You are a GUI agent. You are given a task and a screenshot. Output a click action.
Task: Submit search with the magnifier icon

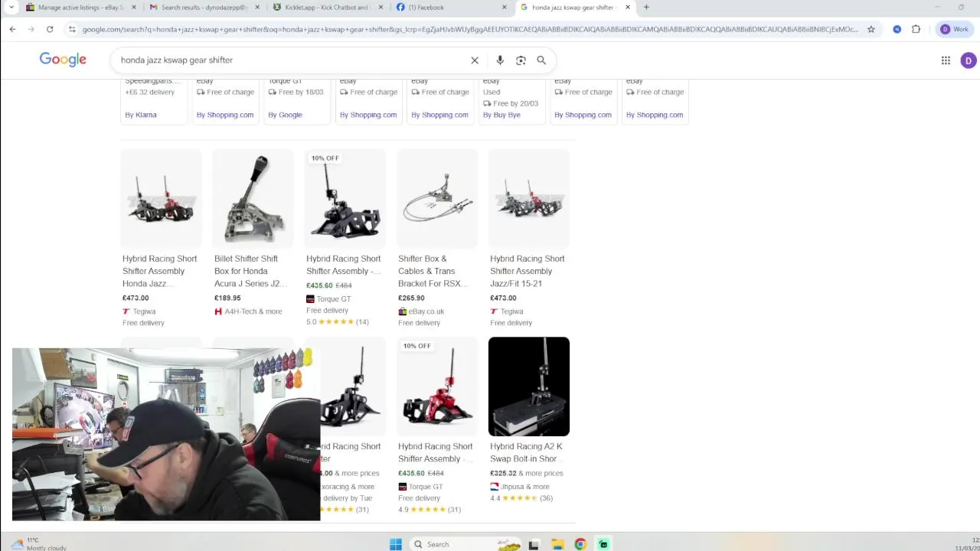pyautogui.click(x=541, y=60)
